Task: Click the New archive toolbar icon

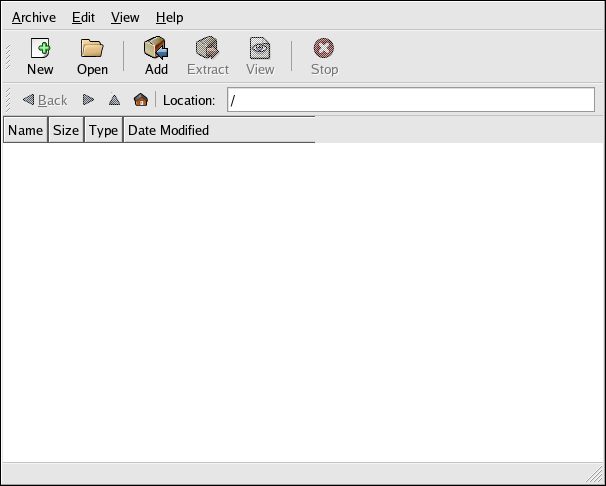Action: point(40,56)
